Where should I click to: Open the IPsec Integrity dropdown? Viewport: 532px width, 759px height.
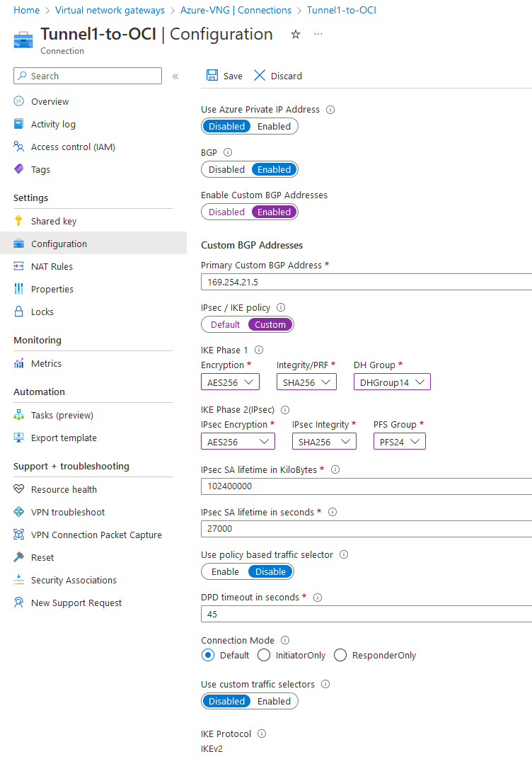pos(324,442)
